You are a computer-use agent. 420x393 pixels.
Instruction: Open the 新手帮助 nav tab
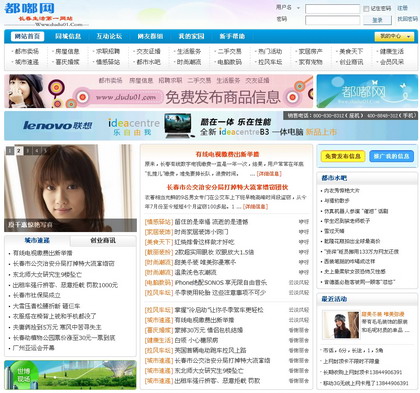pyautogui.click(x=232, y=36)
